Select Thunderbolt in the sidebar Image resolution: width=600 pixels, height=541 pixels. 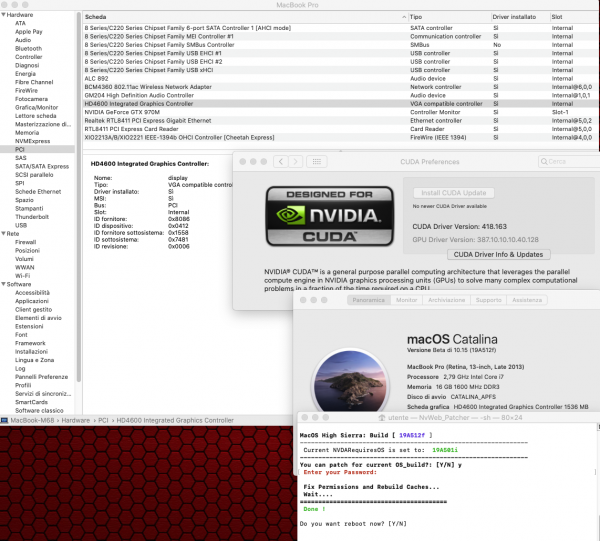point(32,217)
